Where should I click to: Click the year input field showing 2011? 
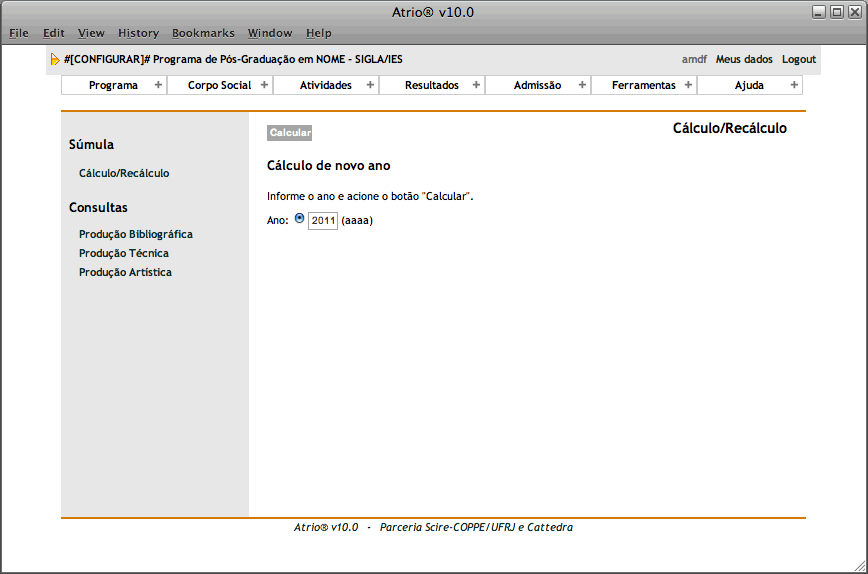pyautogui.click(x=322, y=220)
